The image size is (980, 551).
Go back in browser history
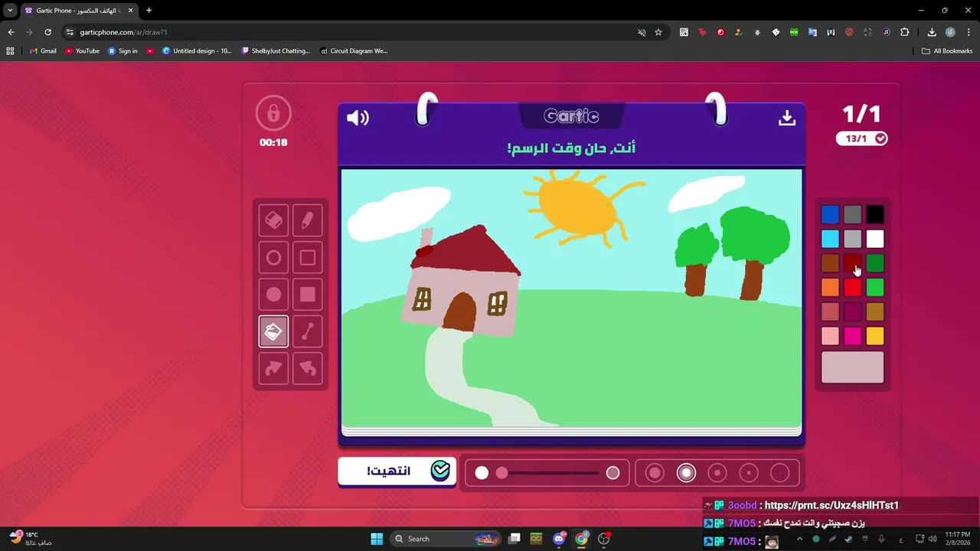11,32
